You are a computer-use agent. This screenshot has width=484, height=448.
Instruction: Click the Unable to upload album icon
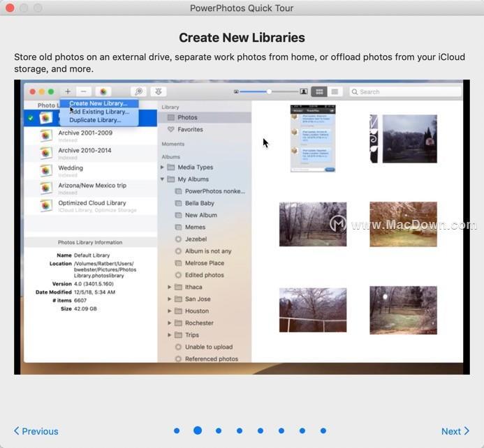(178, 347)
